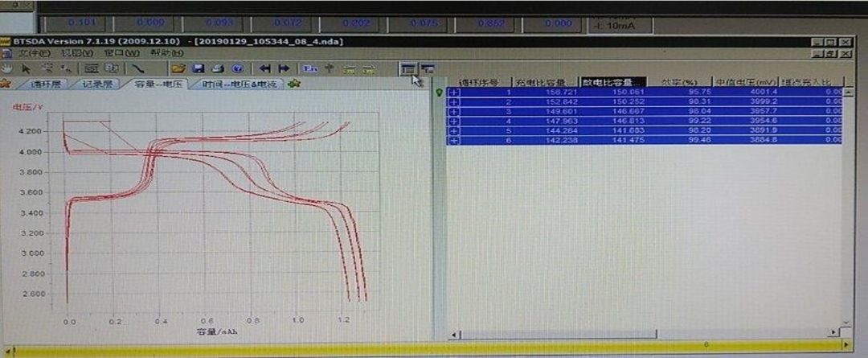The image size is (868, 358).
Task: Click the save floppy disk icon
Action: tap(199, 69)
